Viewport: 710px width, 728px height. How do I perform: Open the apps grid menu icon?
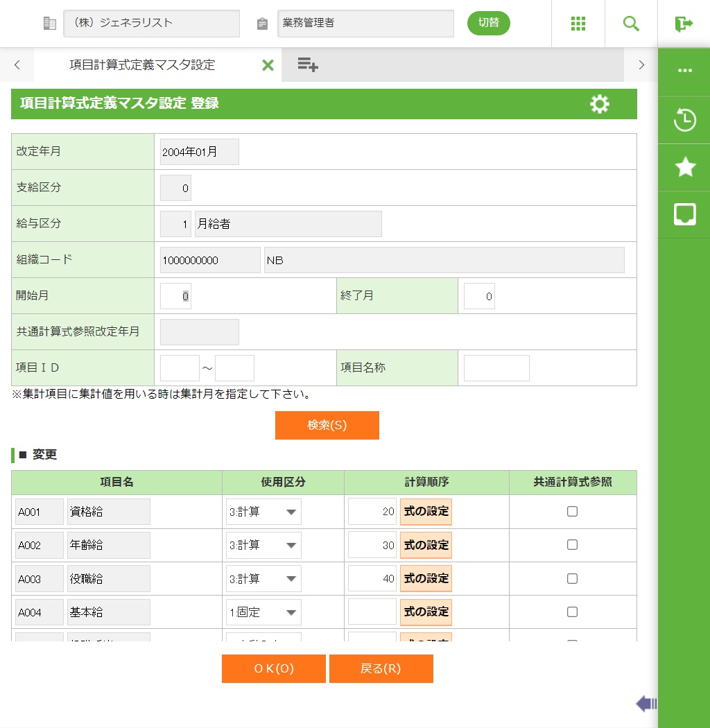578,24
